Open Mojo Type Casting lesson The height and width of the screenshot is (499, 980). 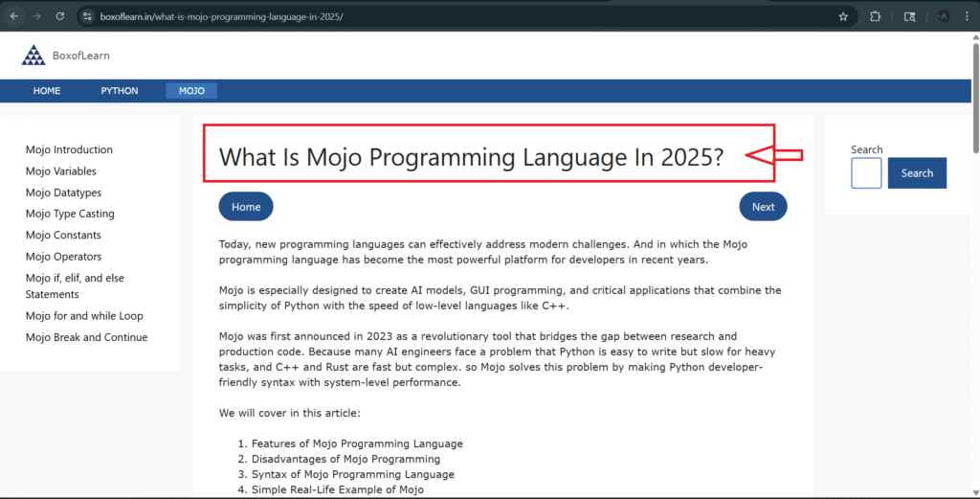tap(70, 214)
